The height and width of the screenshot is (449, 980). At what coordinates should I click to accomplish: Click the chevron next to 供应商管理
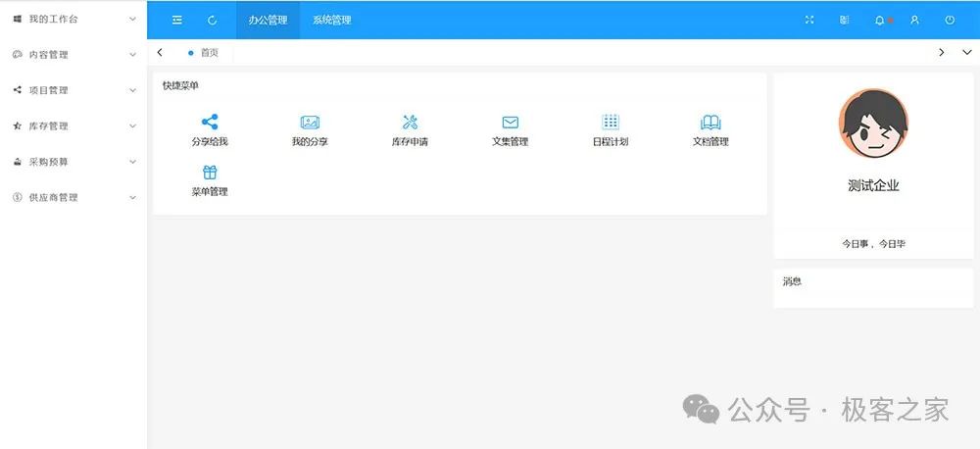(132, 198)
